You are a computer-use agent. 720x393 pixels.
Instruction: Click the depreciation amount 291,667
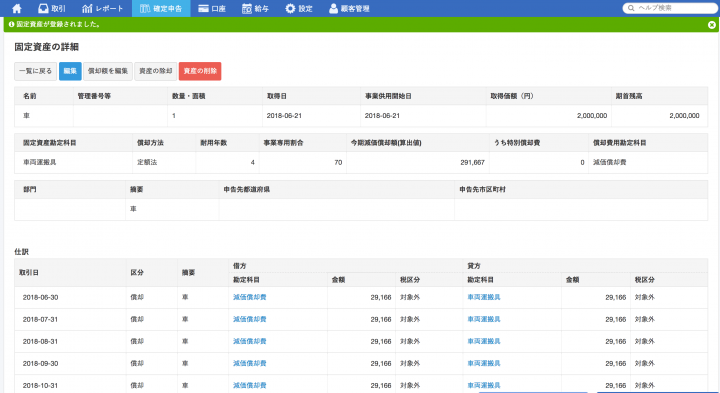click(472, 162)
